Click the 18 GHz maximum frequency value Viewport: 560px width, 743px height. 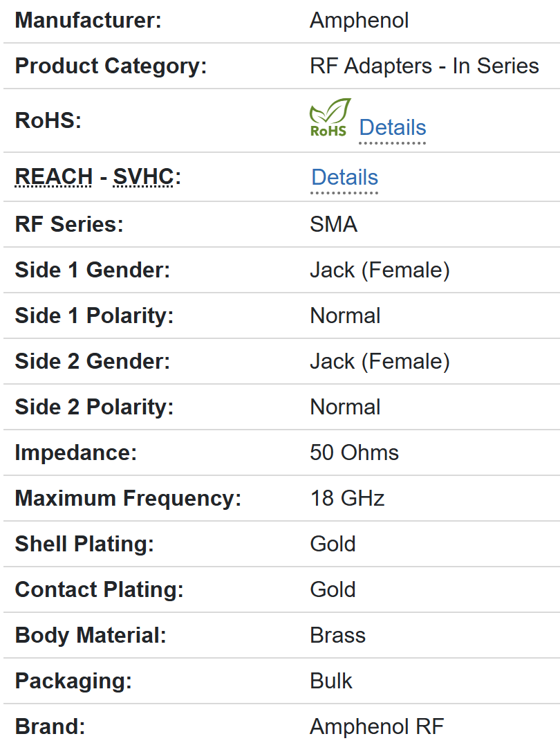pyautogui.click(x=347, y=498)
